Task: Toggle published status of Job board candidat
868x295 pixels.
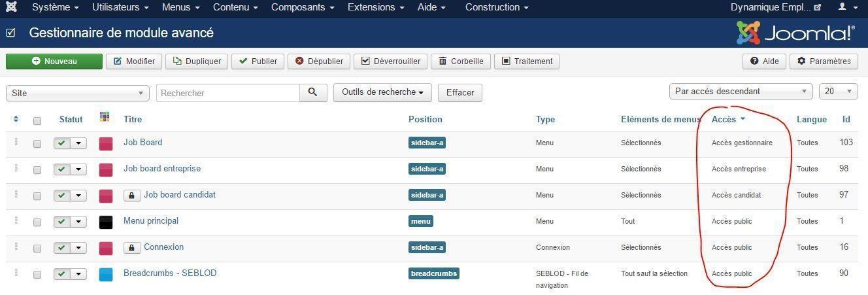Action: click(62, 196)
